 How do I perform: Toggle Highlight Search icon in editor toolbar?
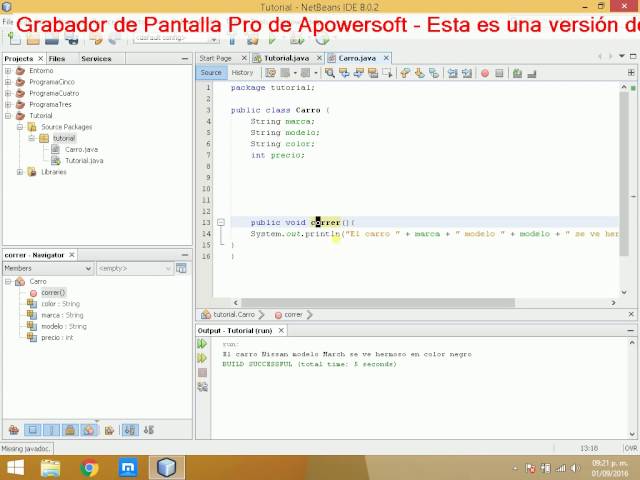(x=373, y=73)
